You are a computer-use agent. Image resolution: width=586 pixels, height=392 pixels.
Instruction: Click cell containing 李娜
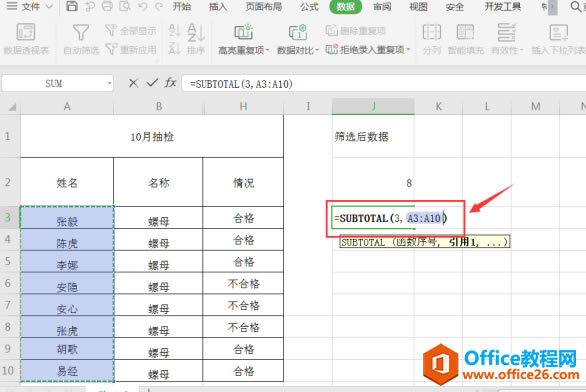point(67,261)
